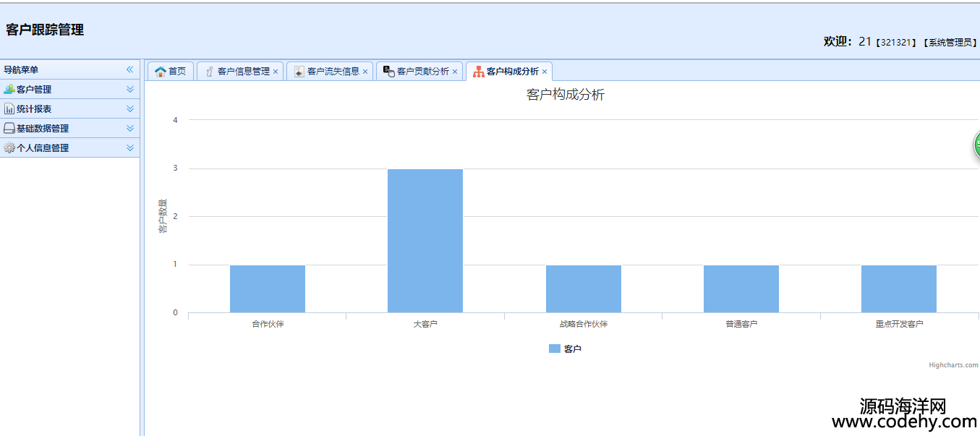The height and width of the screenshot is (436, 980).
Task: Collapse the 导航菜单 navigation panel
Action: point(130,70)
